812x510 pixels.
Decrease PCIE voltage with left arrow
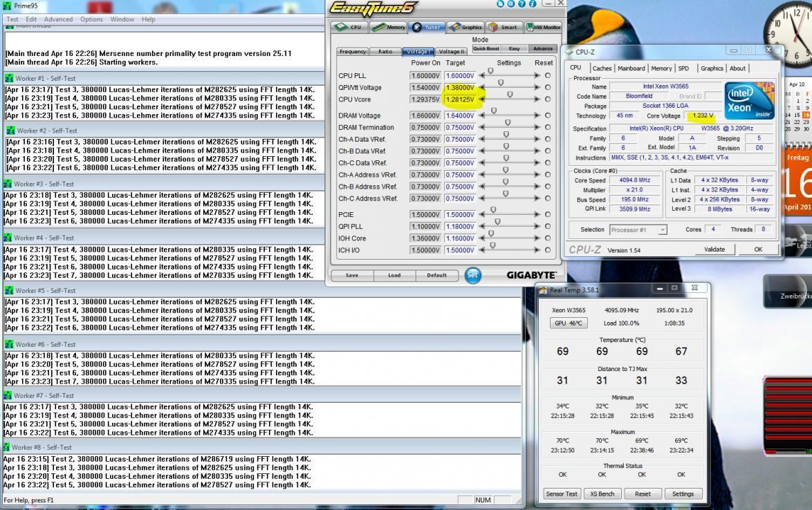481,215
